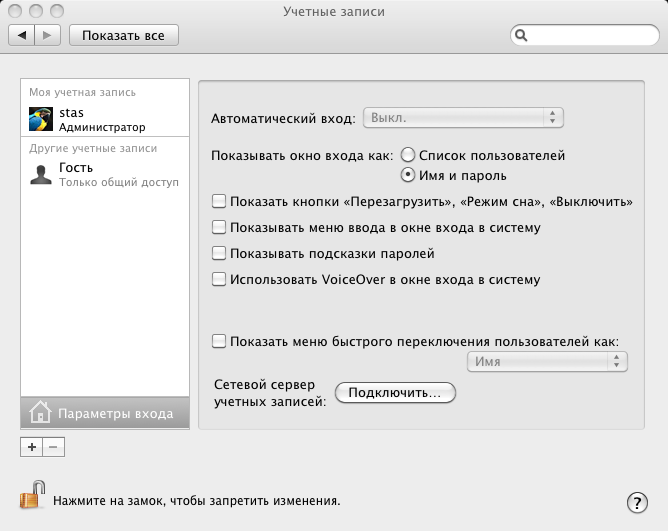Go back with the left arrow button

point(23,35)
